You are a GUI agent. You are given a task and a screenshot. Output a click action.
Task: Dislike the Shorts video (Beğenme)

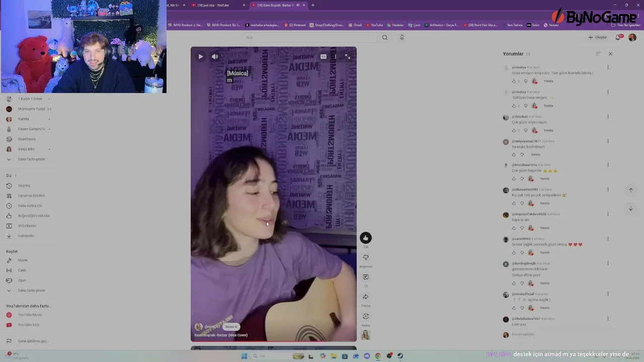point(366,257)
